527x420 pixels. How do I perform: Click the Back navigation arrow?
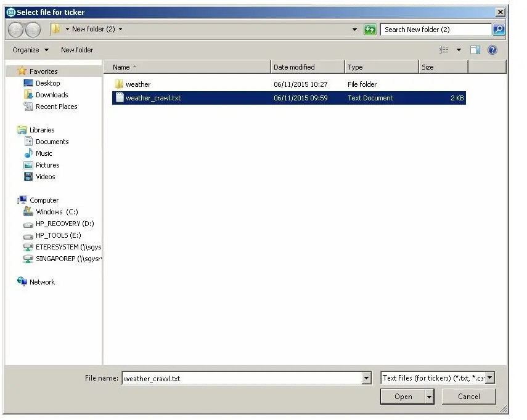(16, 30)
